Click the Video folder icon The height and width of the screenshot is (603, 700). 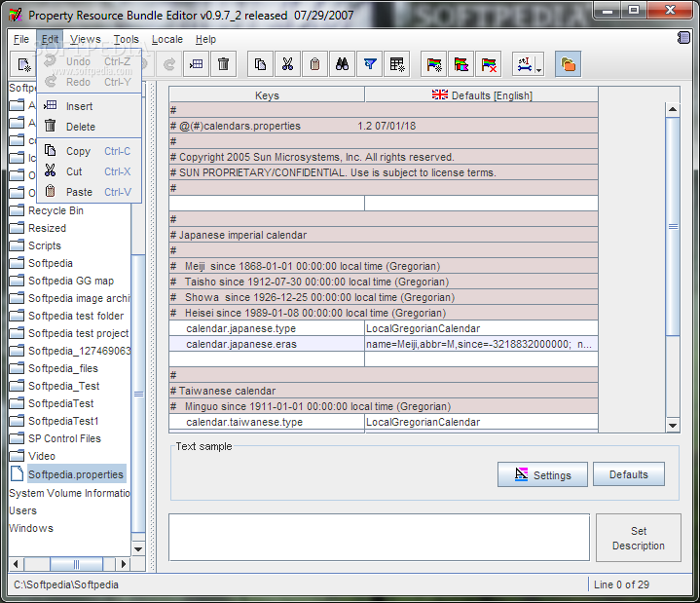click(x=17, y=456)
